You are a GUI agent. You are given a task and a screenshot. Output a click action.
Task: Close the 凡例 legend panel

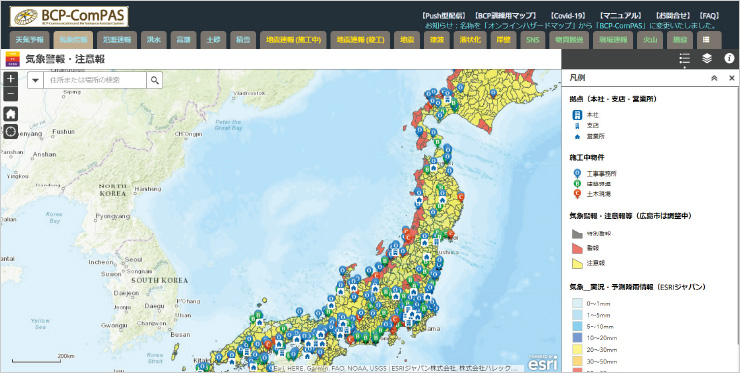(732, 78)
